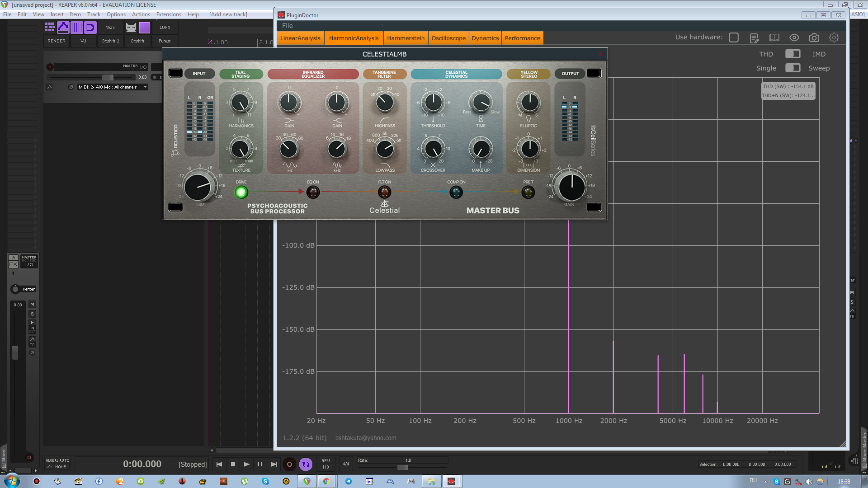Click the solid purple square toolbar button

[x=145, y=28]
